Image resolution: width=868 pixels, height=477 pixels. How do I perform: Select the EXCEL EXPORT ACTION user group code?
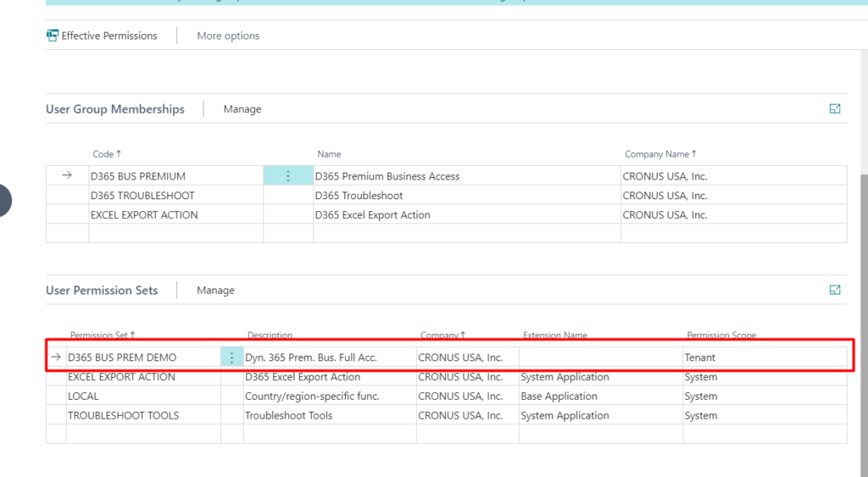[x=176, y=214]
